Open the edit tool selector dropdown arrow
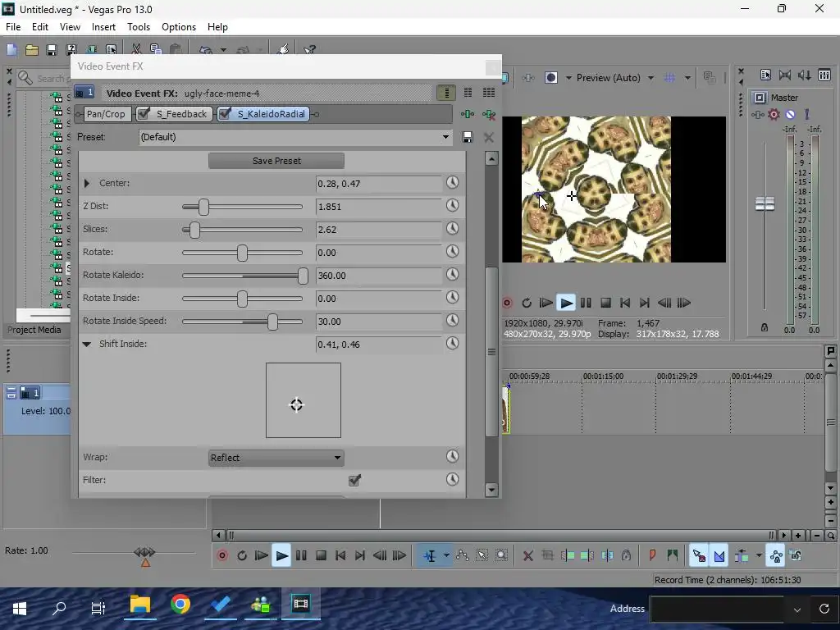 pos(446,556)
